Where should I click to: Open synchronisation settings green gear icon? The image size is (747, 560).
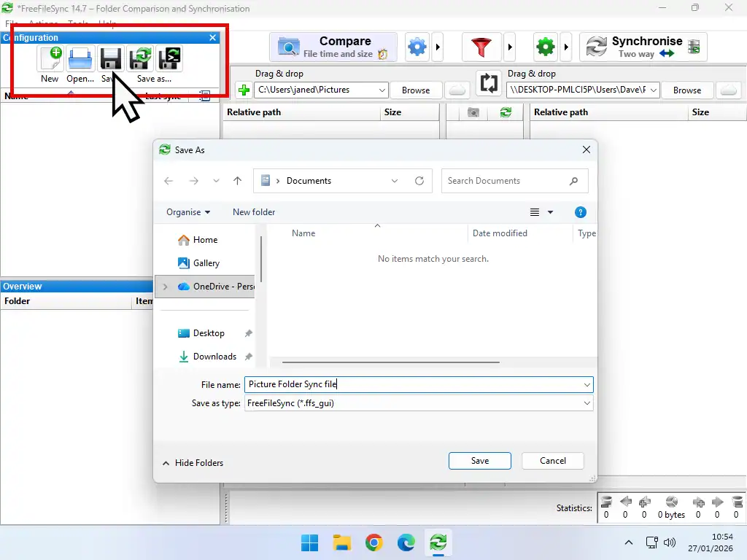pyautogui.click(x=545, y=46)
